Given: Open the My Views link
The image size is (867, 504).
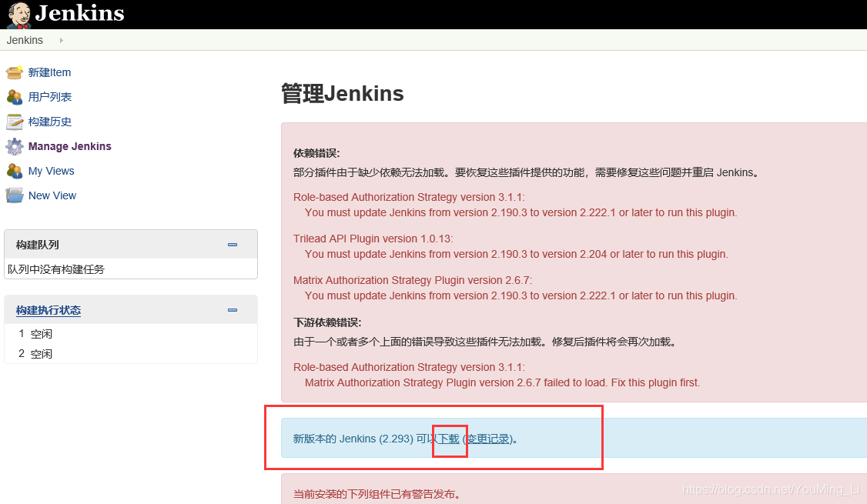Looking at the screenshot, I should coord(51,171).
